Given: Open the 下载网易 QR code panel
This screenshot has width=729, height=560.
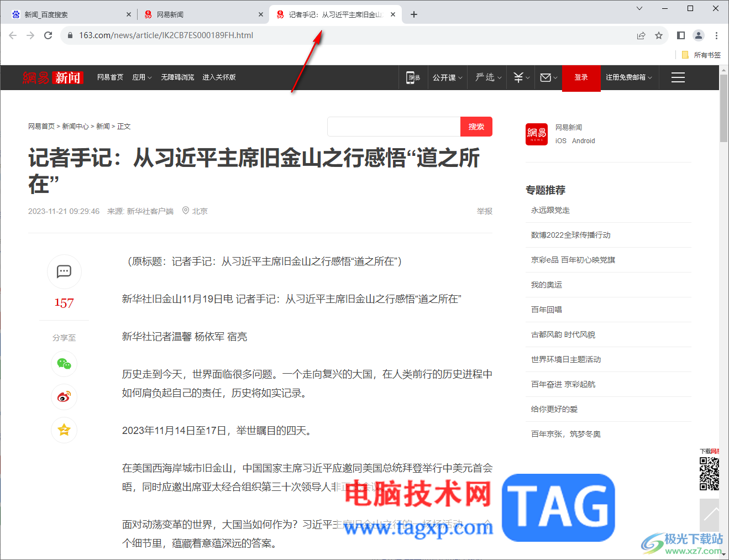Looking at the screenshot, I should click(710, 473).
